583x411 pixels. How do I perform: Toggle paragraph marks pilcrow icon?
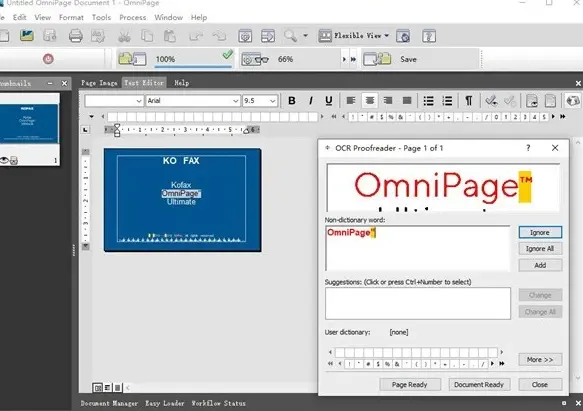469,100
